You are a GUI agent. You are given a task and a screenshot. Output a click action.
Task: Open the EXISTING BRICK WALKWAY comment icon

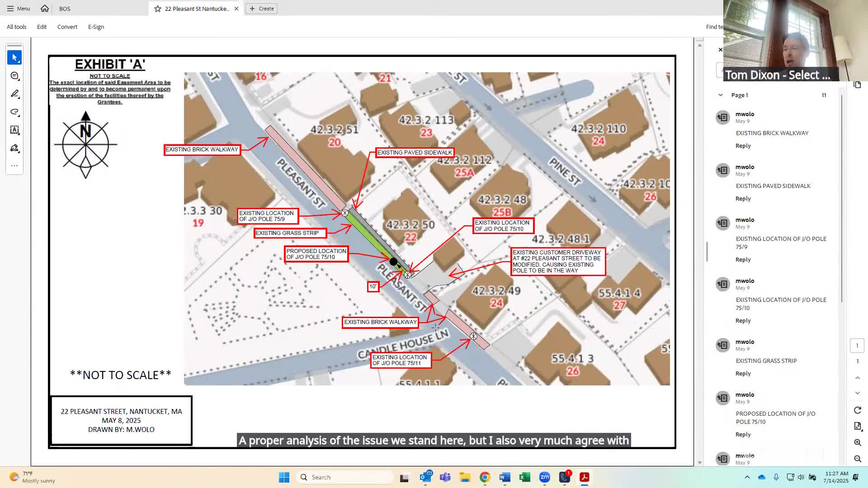click(x=723, y=117)
